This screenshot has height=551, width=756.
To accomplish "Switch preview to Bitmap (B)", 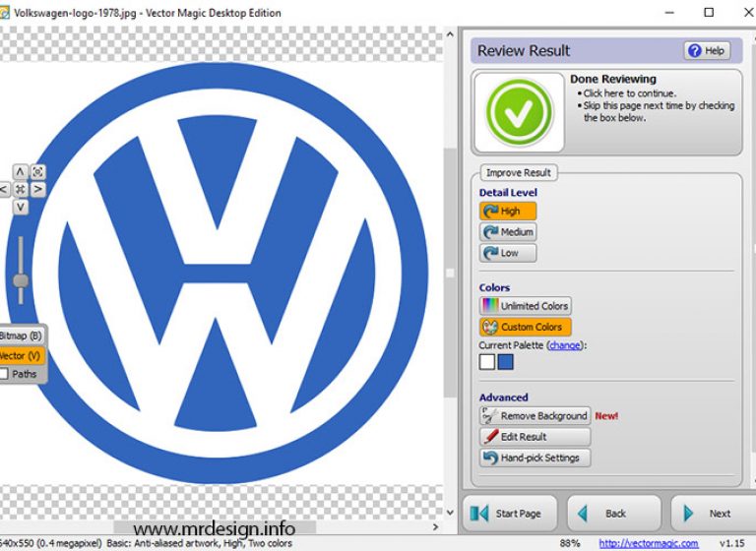I will point(22,336).
